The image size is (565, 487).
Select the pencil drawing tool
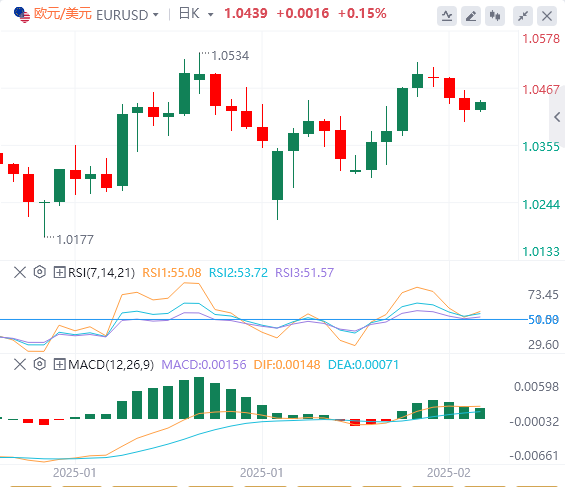(x=471, y=16)
